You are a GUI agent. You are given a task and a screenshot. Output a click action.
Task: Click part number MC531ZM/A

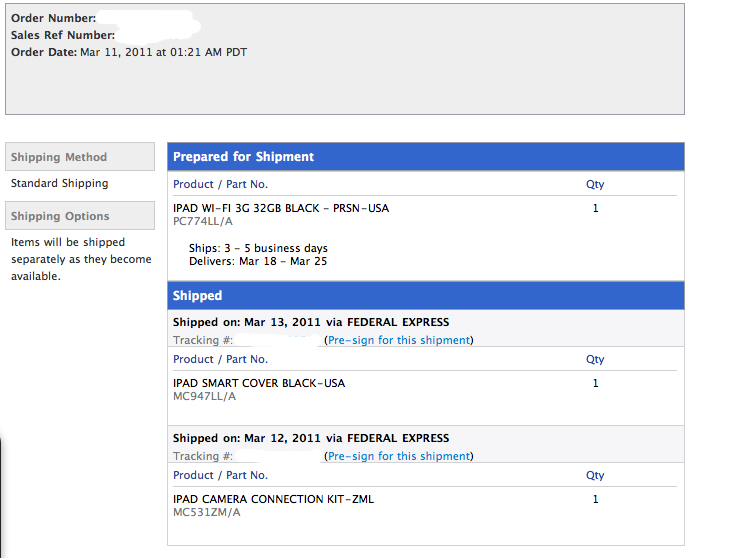pyautogui.click(x=206, y=512)
